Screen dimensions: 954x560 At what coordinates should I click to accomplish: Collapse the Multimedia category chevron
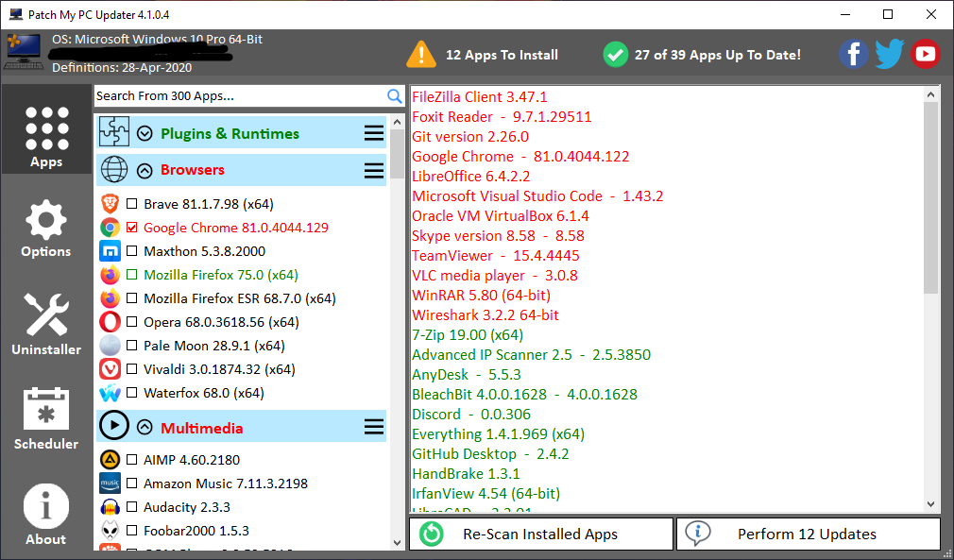coord(145,428)
